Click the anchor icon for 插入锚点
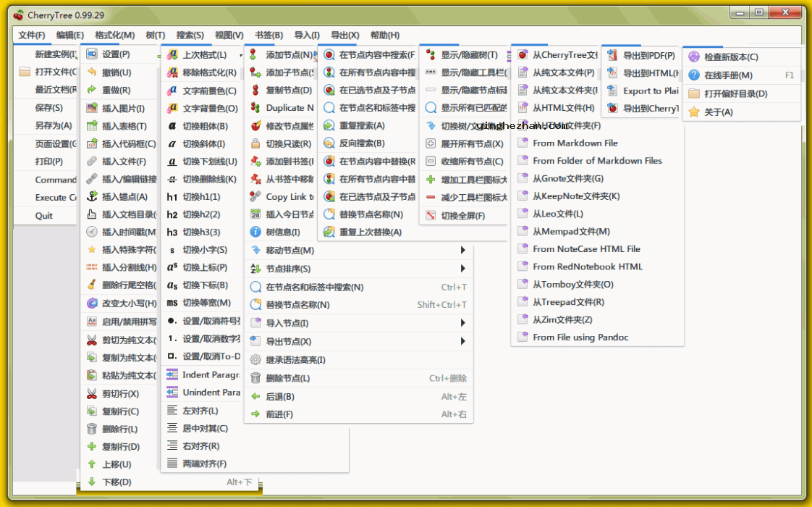 [x=92, y=196]
